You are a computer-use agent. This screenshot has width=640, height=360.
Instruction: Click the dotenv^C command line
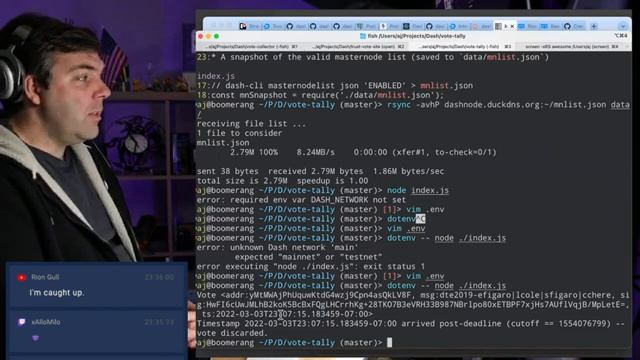tap(311, 219)
